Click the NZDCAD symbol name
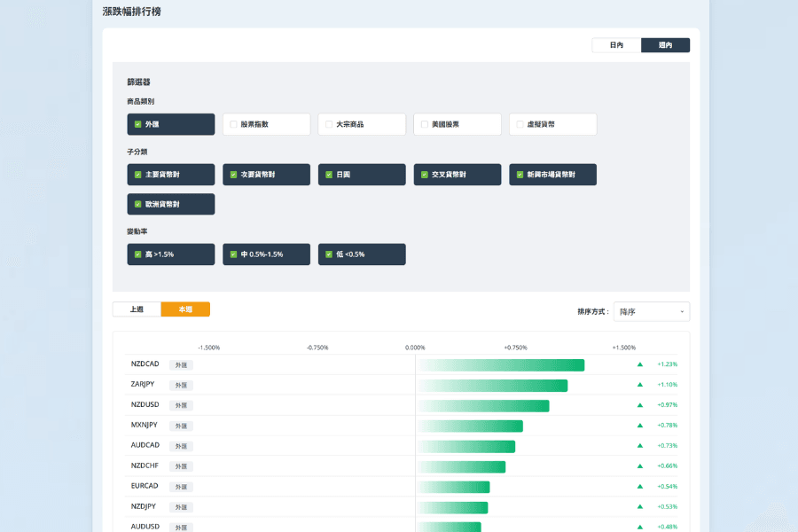 [145, 364]
